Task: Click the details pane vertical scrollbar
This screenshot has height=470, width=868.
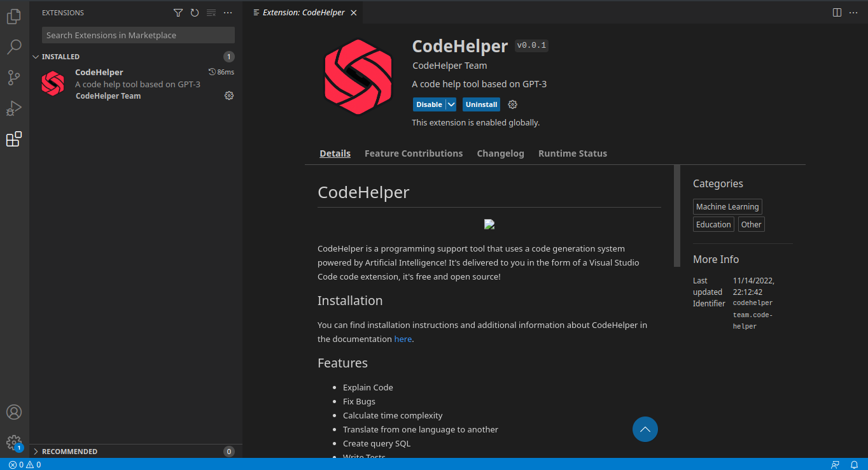Action: point(677,216)
